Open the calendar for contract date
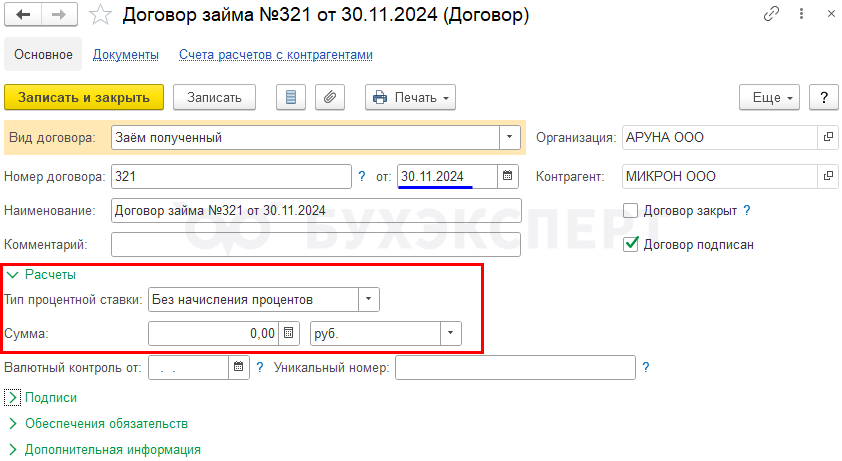 507,176
